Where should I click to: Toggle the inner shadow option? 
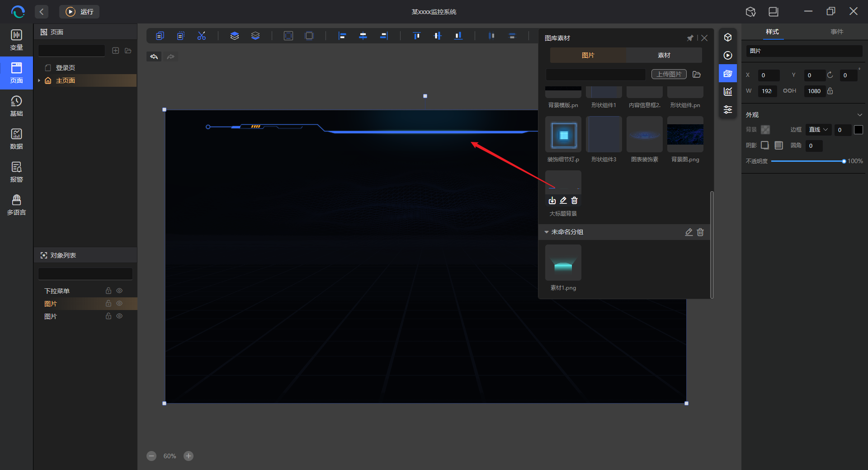778,145
